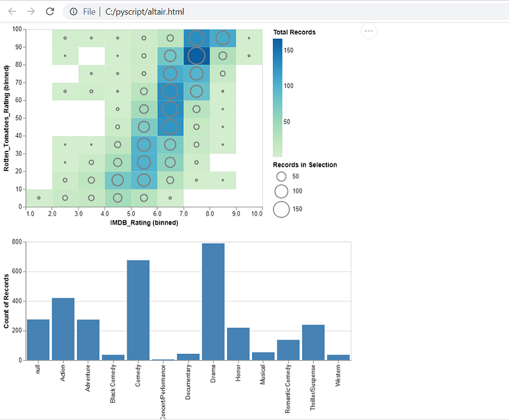Viewport: 509px width, 420px height.
Task: Click heatmap cell at IMDB 9-10, RT 90-100
Action: point(249,38)
